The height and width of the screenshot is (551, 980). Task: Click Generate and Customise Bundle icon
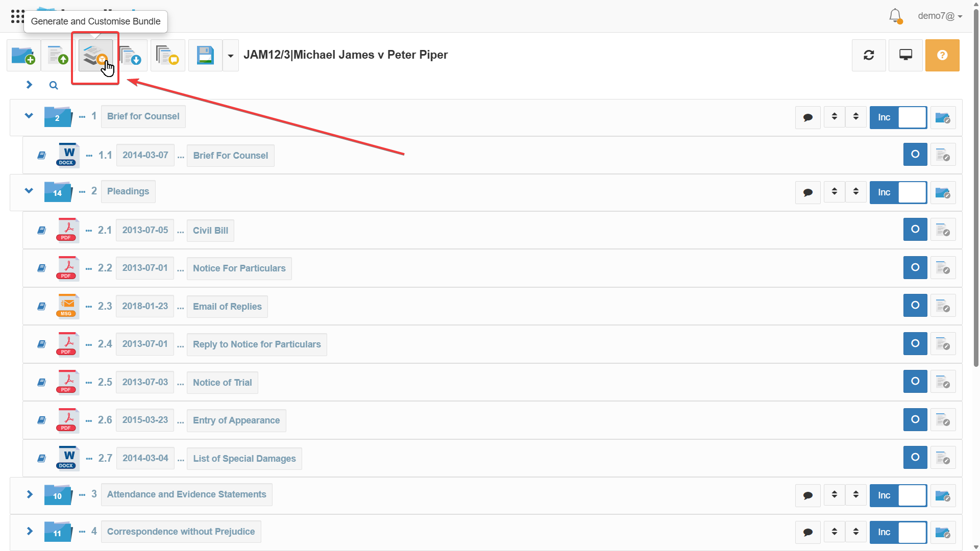pos(95,56)
